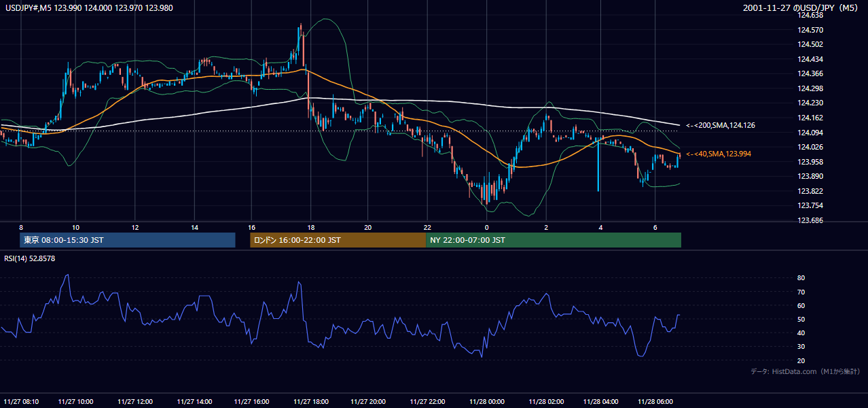Click price axis value 124.638
Image resolution: width=868 pixels, height=408 pixels.
[810, 15]
